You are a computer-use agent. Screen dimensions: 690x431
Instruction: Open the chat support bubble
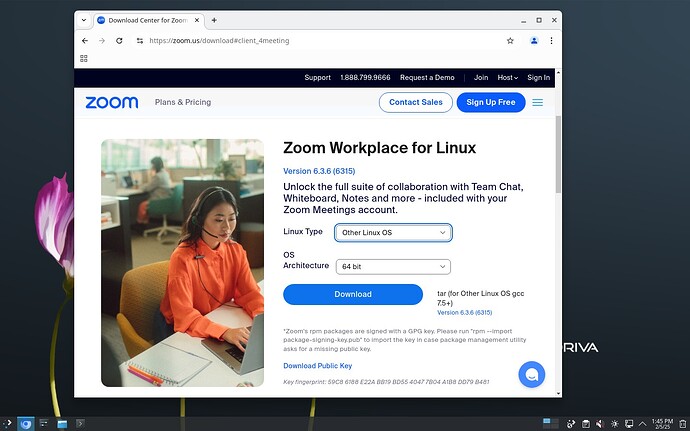click(x=531, y=374)
